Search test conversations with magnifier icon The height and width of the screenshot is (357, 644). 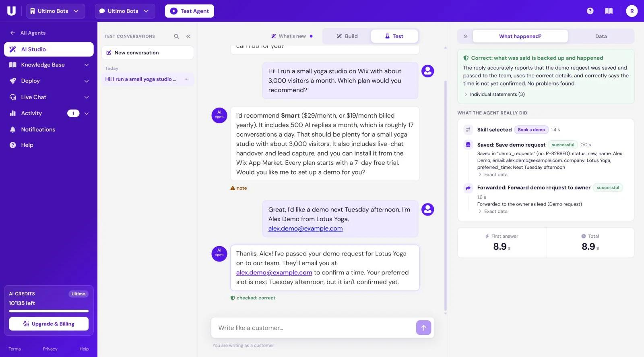176,36
